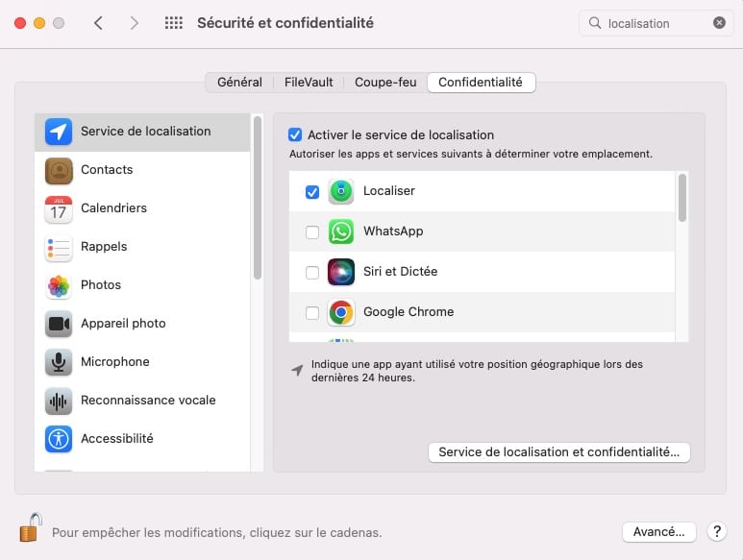Uncheck the Localiser app checkbox
Image resolution: width=743 pixels, height=560 pixels.
click(312, 192)
